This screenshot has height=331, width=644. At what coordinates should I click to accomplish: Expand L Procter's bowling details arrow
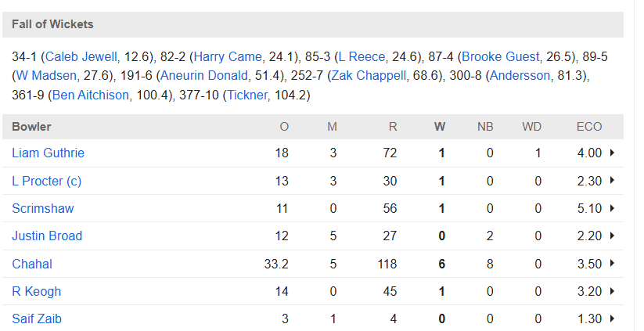point(613,181)
